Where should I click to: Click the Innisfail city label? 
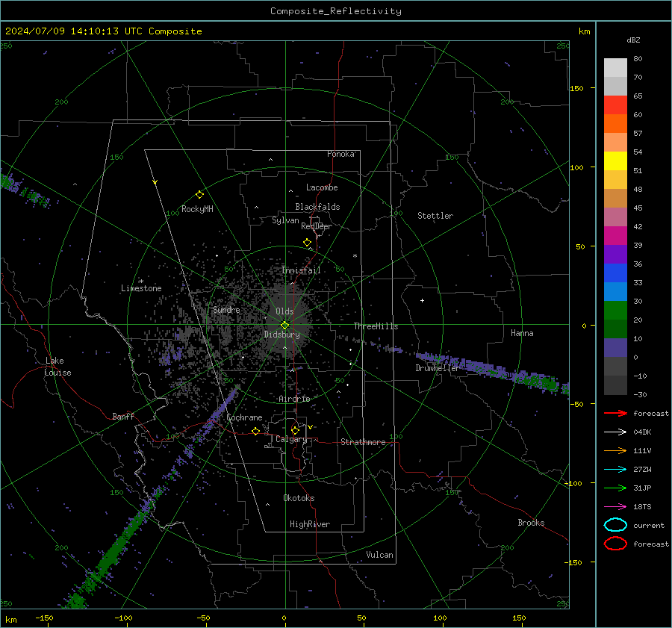[301, 270]
